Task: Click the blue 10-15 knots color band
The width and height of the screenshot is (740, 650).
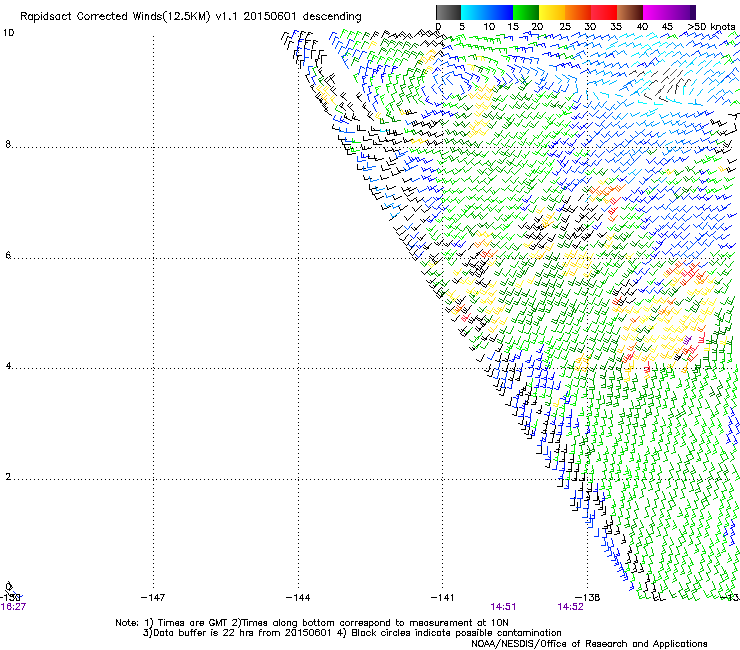Action: point(500,12)
